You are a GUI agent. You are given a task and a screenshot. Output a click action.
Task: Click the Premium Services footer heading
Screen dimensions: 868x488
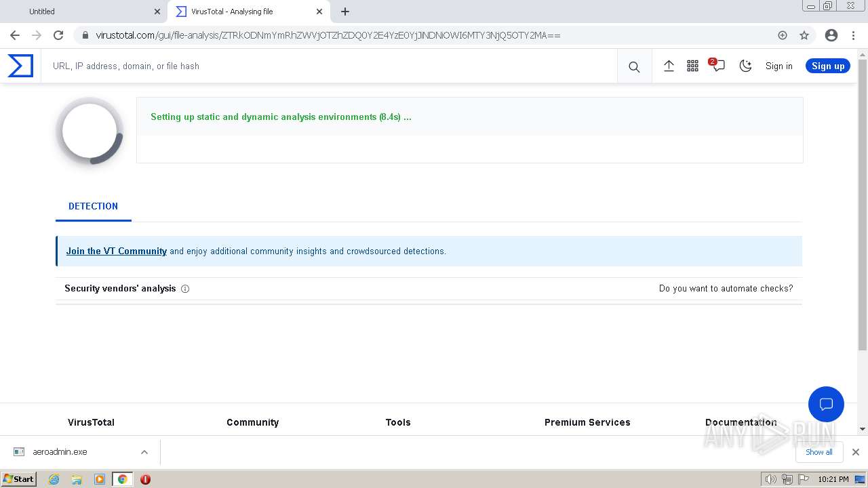point(587,422)
